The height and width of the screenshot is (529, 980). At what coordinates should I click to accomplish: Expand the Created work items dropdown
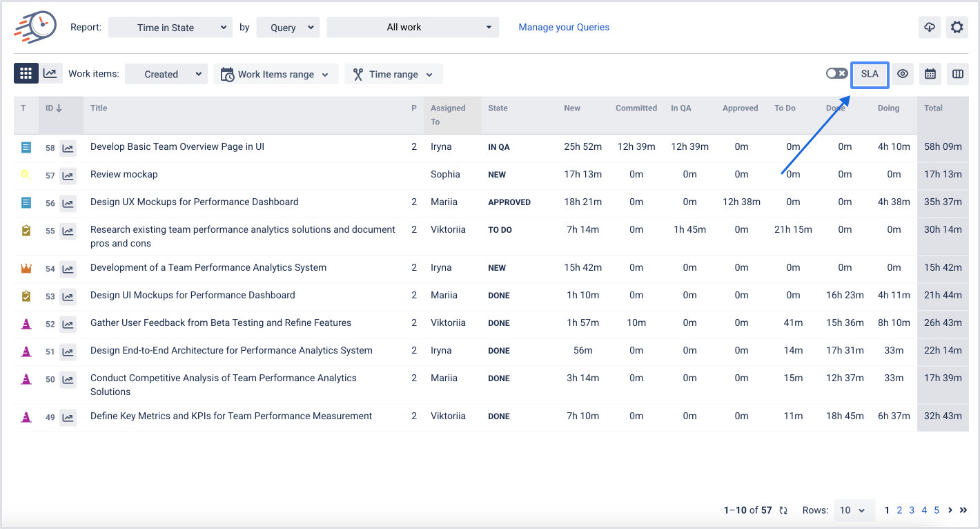tap(166, 75)
